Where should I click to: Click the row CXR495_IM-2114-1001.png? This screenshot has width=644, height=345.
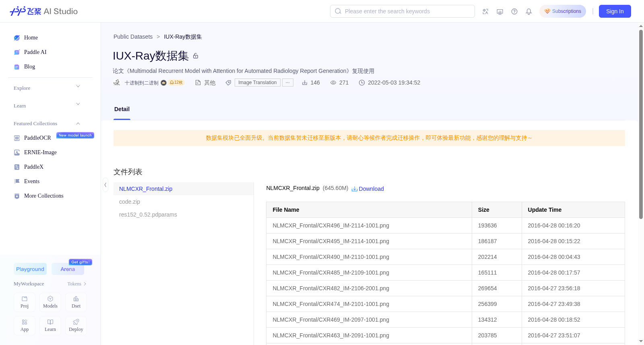pyautogui.click(x=446, y=241)
